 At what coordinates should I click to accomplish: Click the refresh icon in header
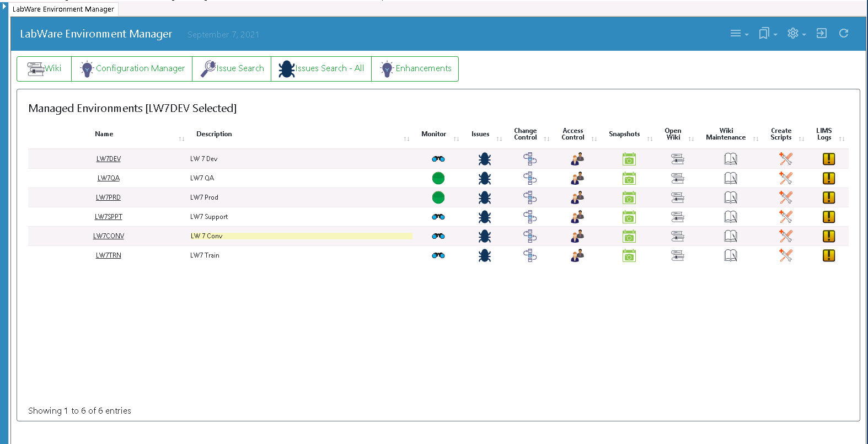click(x=844, y=34)
